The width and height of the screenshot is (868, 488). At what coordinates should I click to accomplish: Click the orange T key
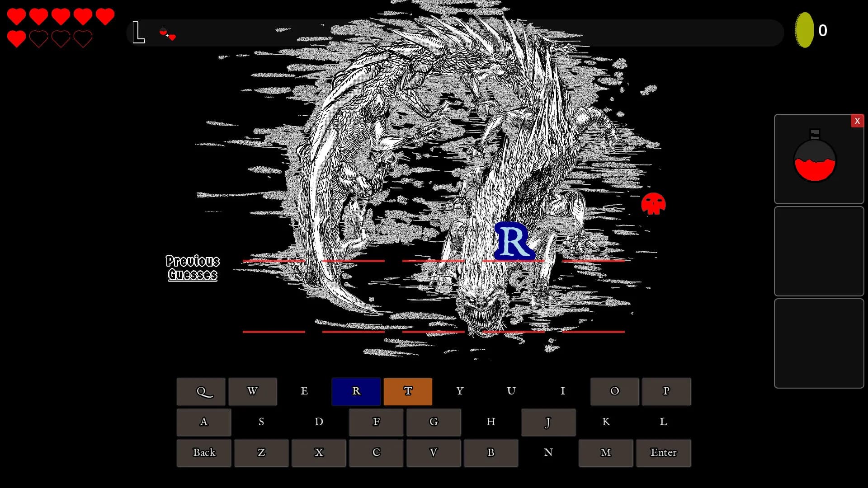[x=408, y=391]
